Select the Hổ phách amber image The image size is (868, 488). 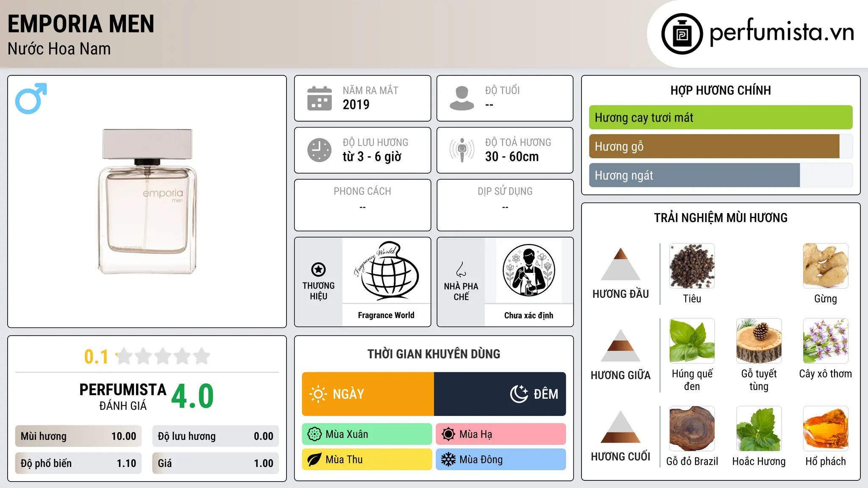click(826, 429)
